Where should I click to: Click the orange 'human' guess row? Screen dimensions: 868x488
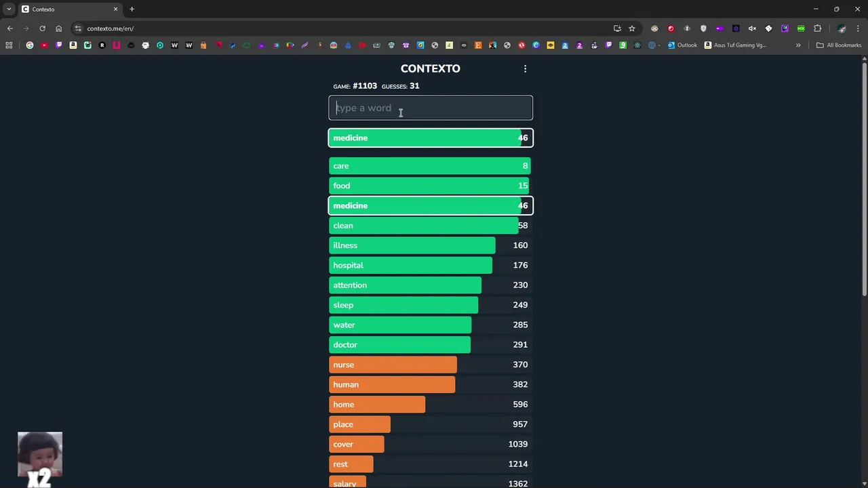coord(431,384)
